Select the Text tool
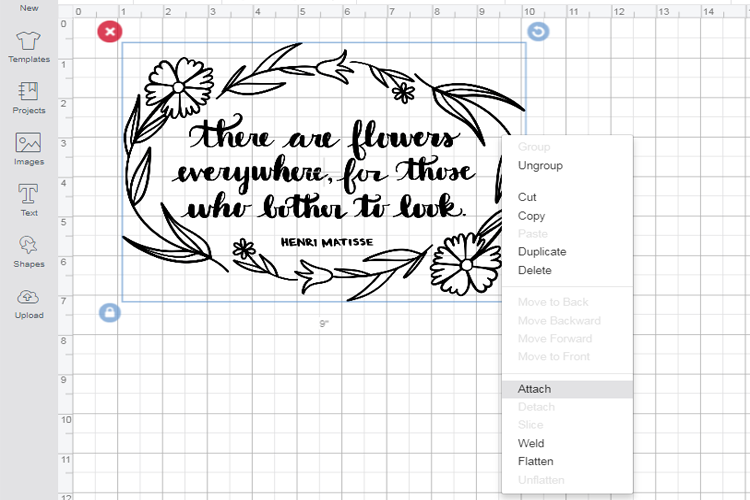This screenshot has height=500, width=750. (29, 200)
